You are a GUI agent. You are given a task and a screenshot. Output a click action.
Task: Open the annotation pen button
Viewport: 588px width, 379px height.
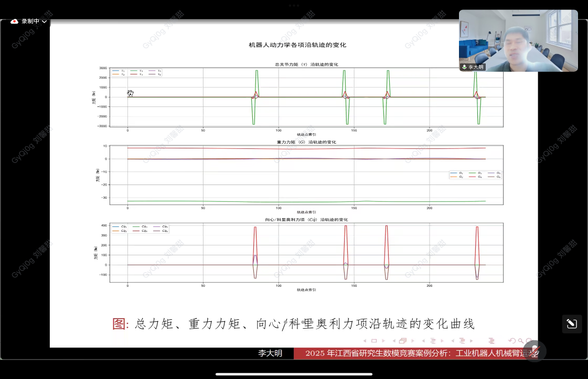(x=572, y=323)
